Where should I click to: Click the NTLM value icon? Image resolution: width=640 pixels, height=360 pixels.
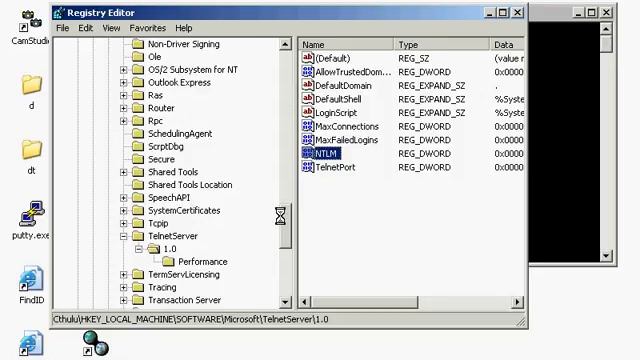coord(307,153)
